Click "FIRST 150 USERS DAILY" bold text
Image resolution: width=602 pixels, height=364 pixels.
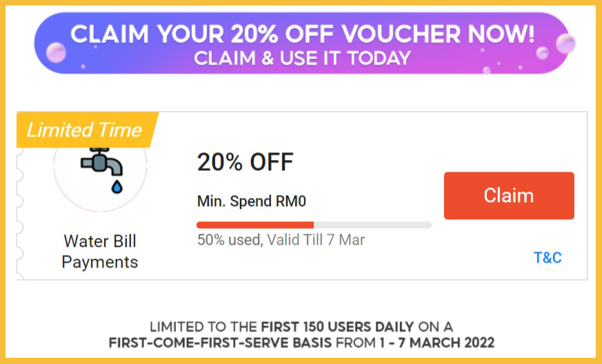pyautogui.click(x=337, y=327)
